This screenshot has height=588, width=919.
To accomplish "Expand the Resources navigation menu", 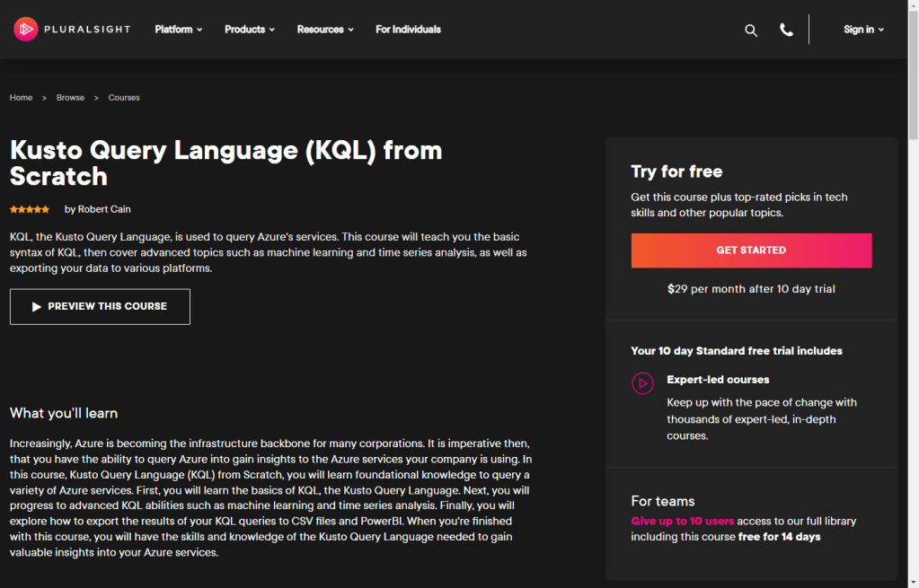I will (x=324, y=30).
